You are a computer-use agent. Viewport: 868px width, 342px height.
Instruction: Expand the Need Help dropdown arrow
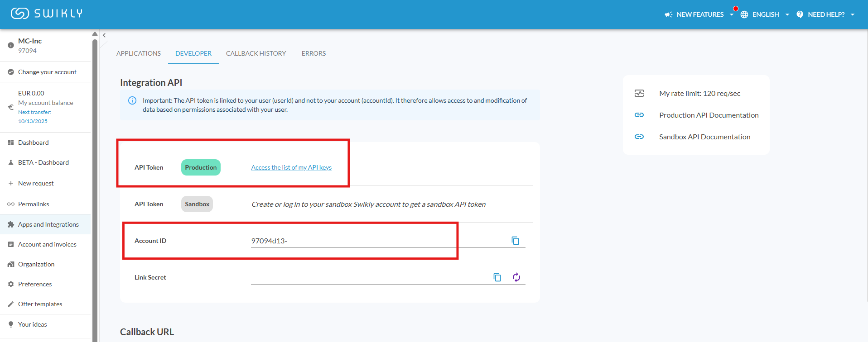[x=853, y=14]
